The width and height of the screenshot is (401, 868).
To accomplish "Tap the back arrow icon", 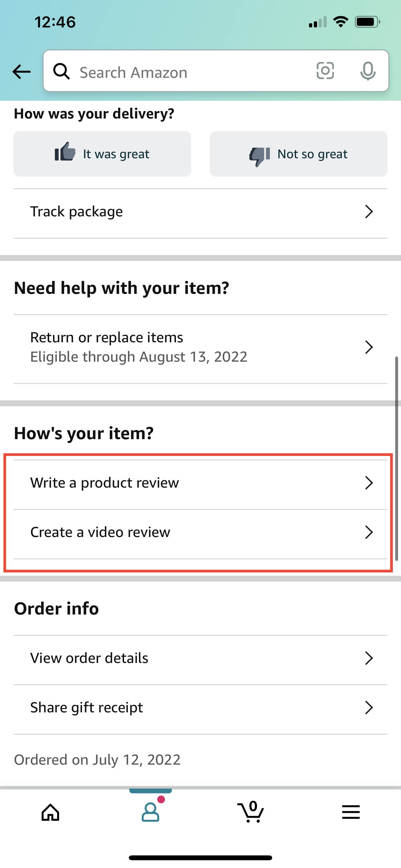I will pos(22,71).
